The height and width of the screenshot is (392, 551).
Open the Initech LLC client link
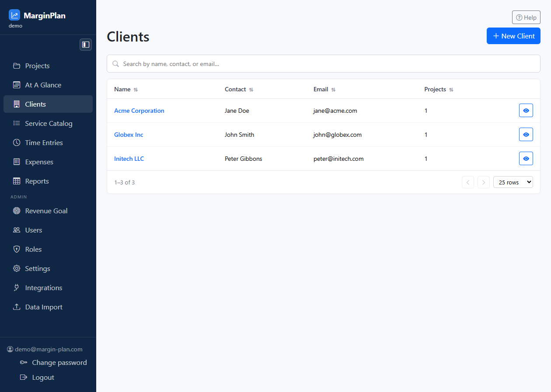(129, 159)
